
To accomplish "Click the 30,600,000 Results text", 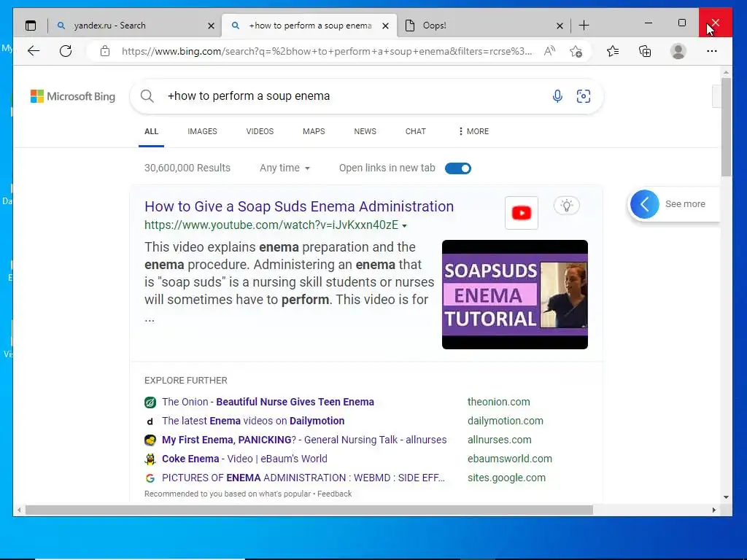I will [x=187, y=168].
